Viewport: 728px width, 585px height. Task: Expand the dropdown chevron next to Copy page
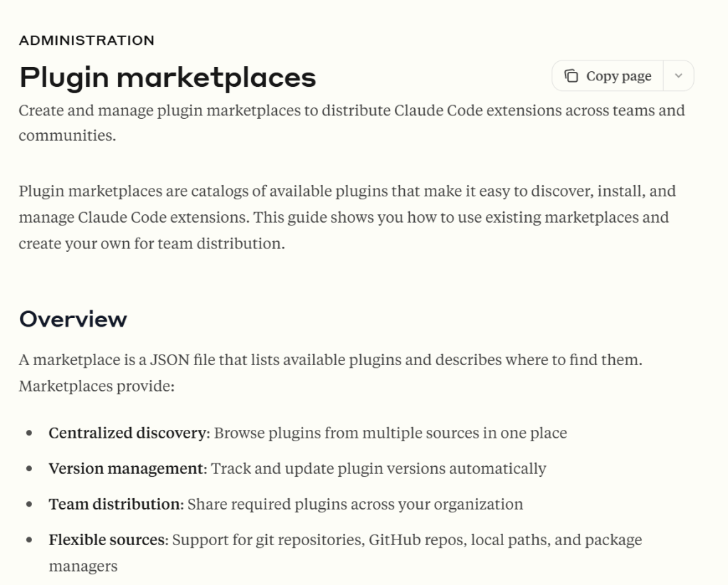(x=678, y=76)
